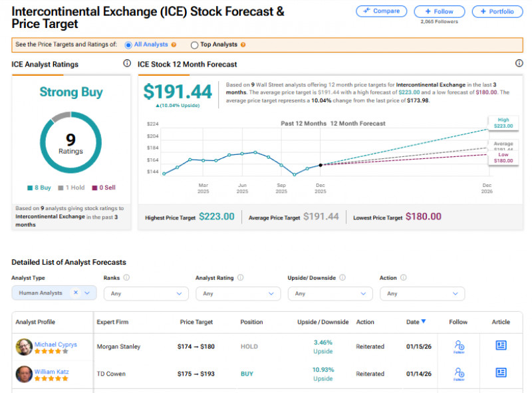Remove the Human Analysts filter tag
Image resolution: width=532 pixels, height=393 pixels.
(76, 293)
